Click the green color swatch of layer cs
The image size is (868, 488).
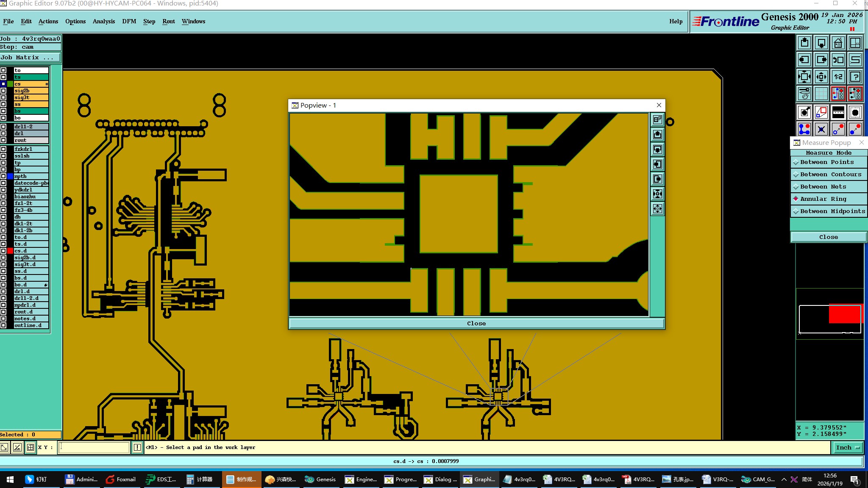pyautogui.click(x=10, y=84)
